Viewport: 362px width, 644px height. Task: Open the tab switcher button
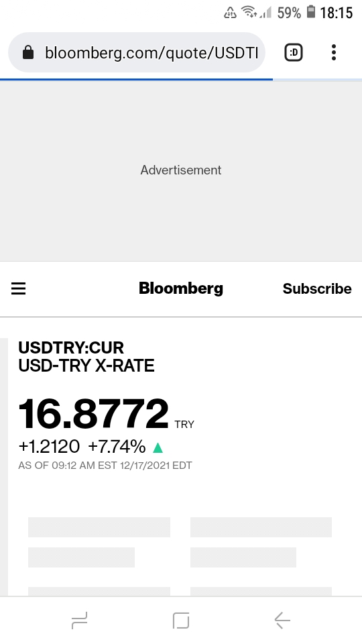click(294, 52)
